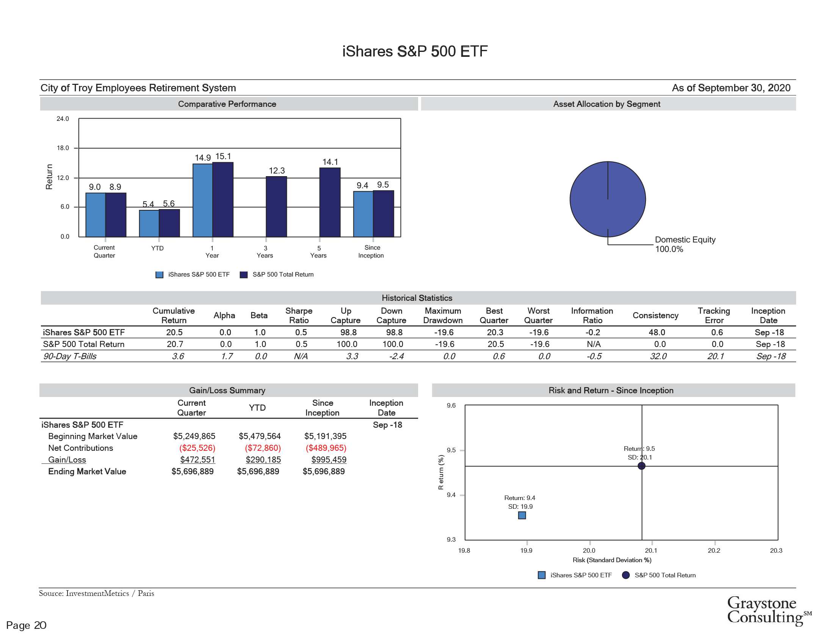This screenshot has width=834, height=644.
Task: Click the Information Ratio column header
Action: click(x=592, y=316)
